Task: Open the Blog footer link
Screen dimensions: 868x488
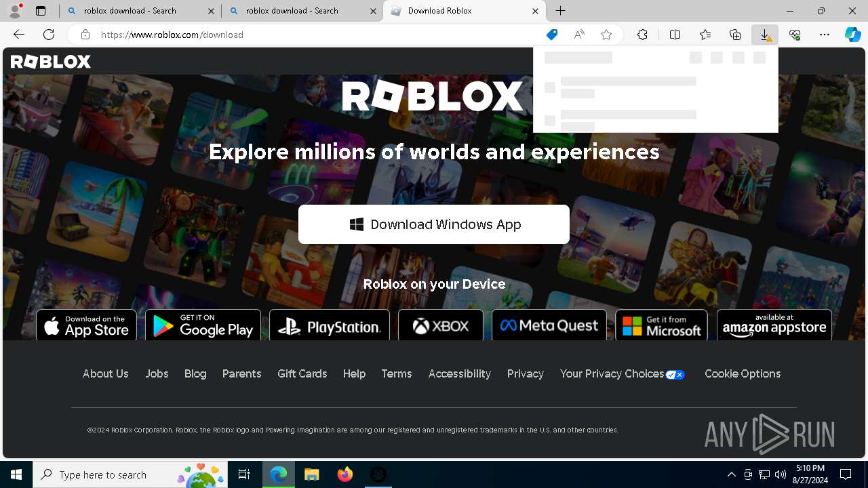Action: tap(195, 374)
